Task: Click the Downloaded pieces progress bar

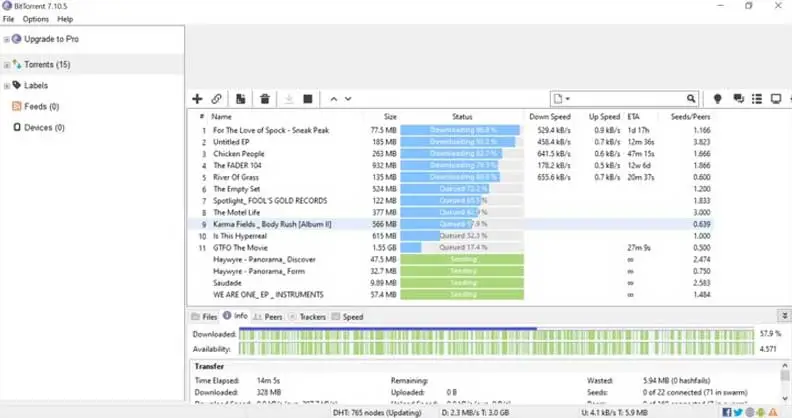Action: [x=496, y=334]
